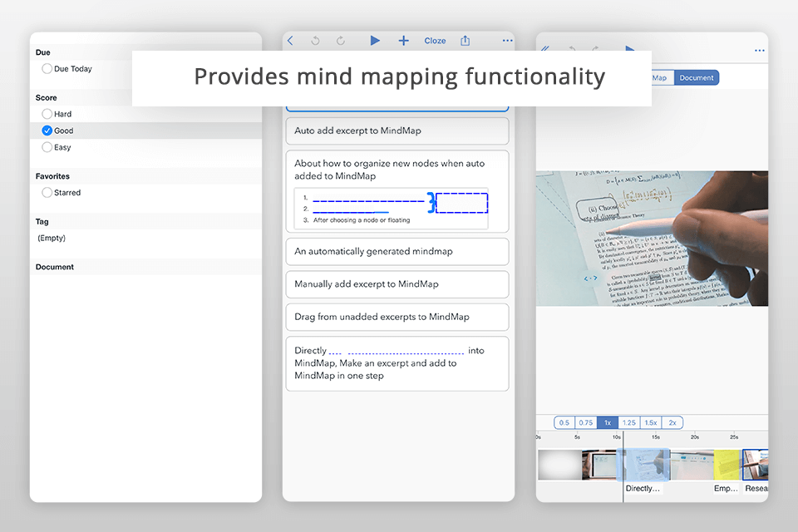
Task: Jump to the 5s mark on timeline ruler
Action: point(577,436)
